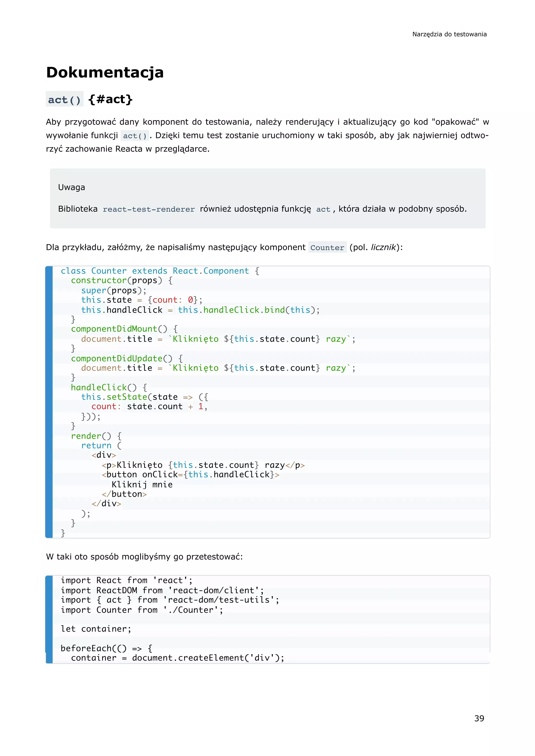Click the 'Kliknij mnie' button text in code

pyautogui.click(x=142, y=484)
